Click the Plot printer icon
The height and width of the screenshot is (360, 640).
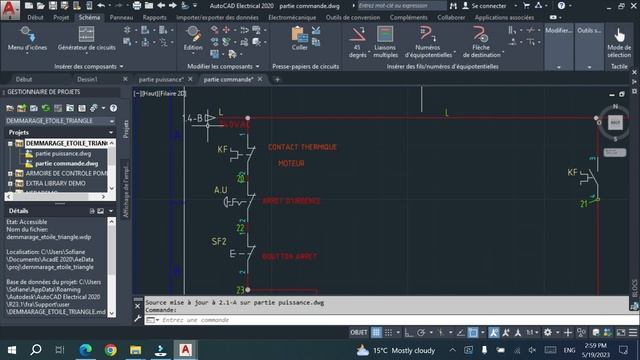(137, 6)
